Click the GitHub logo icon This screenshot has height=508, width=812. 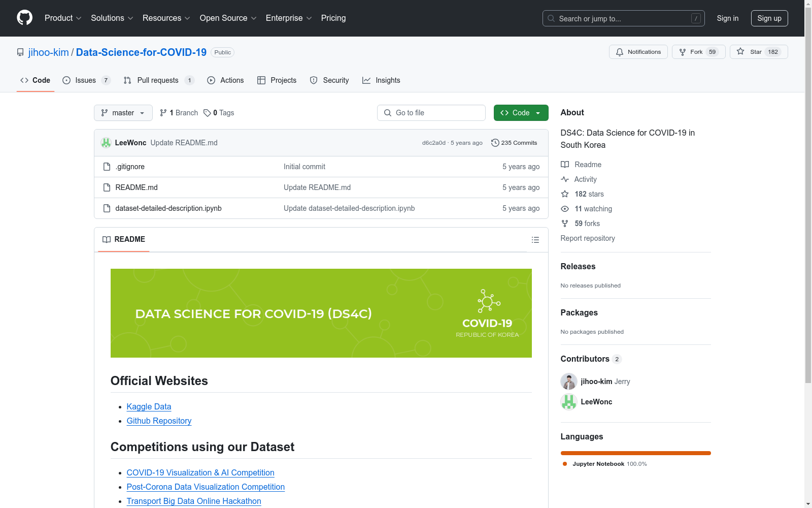click(x=24, y=18)
